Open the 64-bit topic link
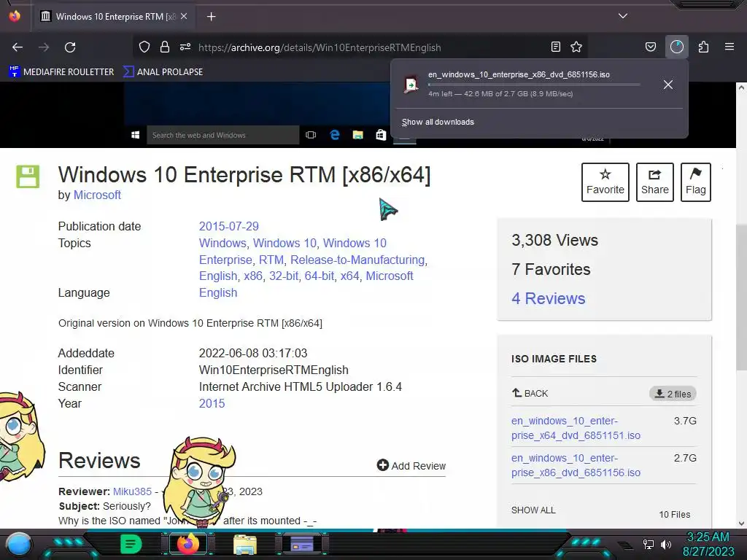The width and height of the screenshot is (747, 560). (320, 276)
